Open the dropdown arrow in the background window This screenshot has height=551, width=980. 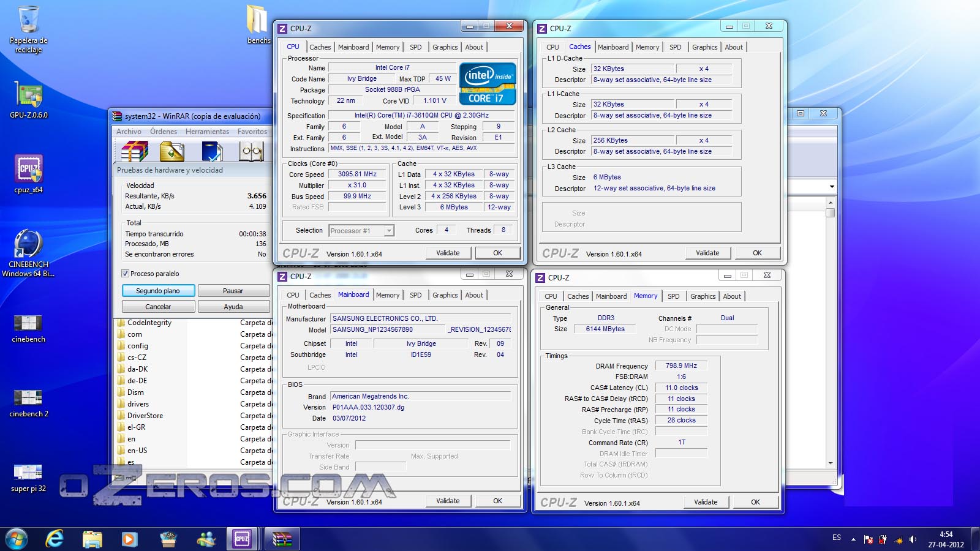click(x=831, y=187)
